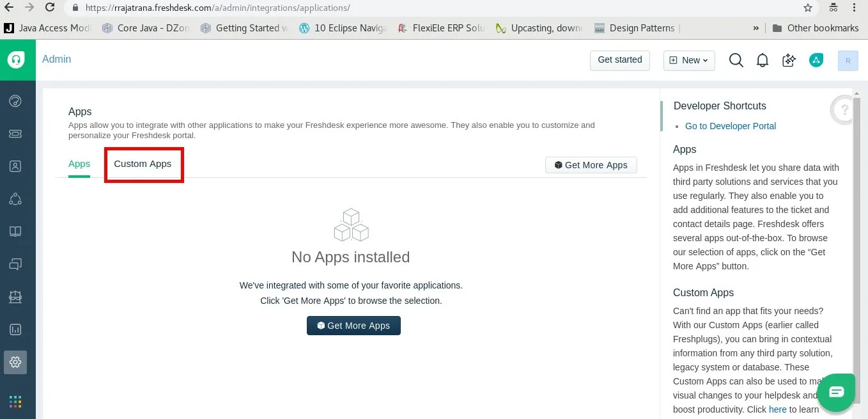This screenshot has height=419, width=868.
Task: Expand the New dropdown button
Action: (x=689, y=60)
